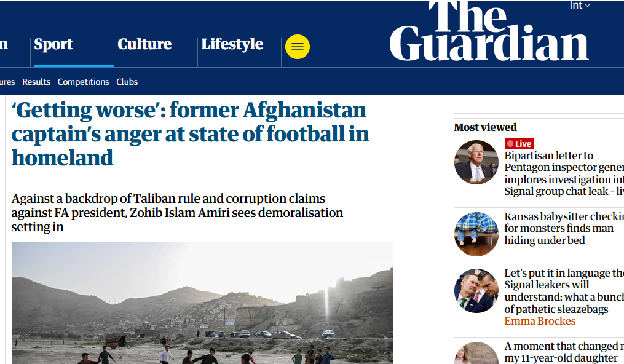Navigate to Competitions page
Image resolution: width=624 pixels, height=364 pixels.
pos(83,82)
